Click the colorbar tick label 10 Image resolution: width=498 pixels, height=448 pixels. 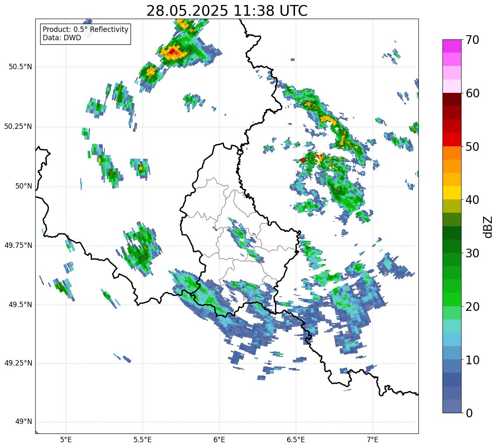(x=472, y=360)
